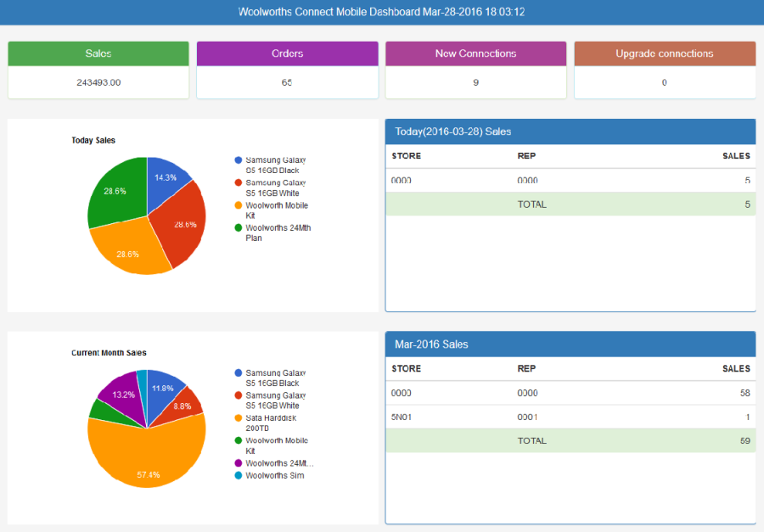Select the purple Orders summary card header
This screenshot has height=532, width=764.
pyautogui.click(x=287, y=53)
